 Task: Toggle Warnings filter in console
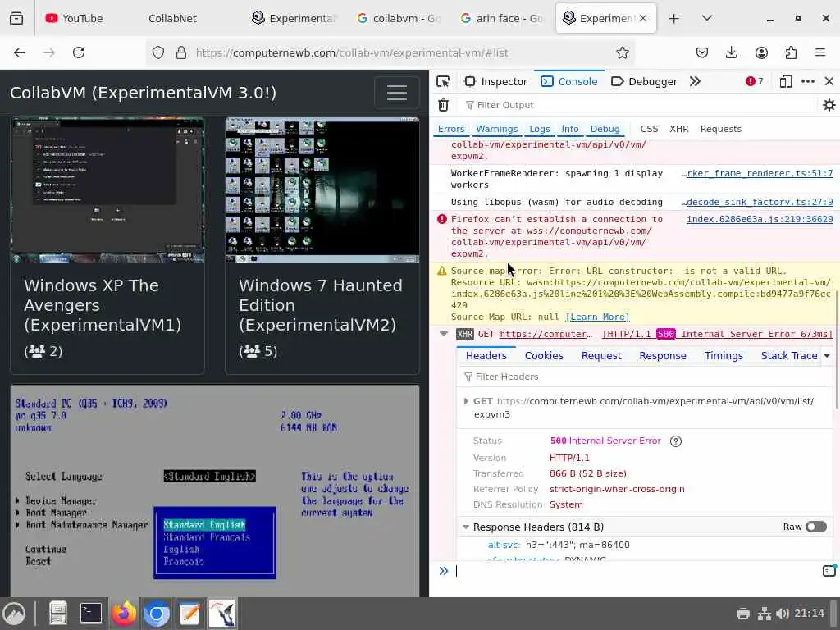(496, 129)
